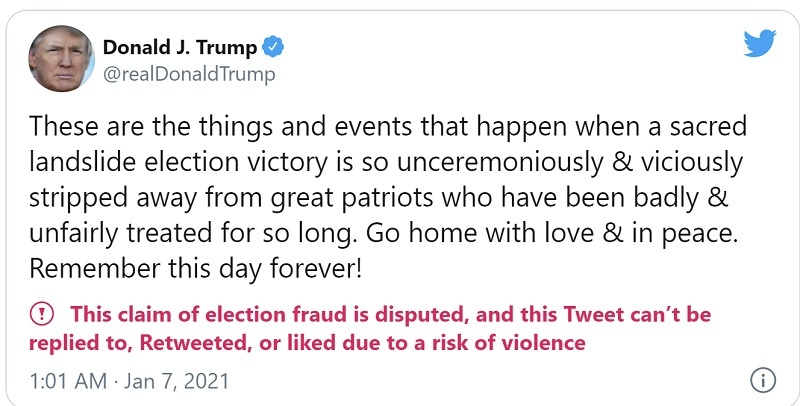This screenshot has width=800, height=406.
Task: Click the "risk of violence" notice line
Action: point(310,343)
